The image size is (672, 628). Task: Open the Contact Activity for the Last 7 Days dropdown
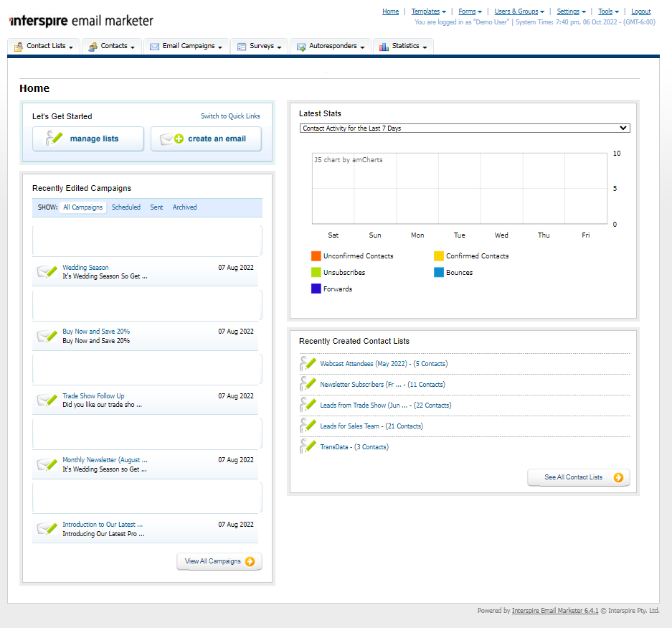click(x=464, y=127)
